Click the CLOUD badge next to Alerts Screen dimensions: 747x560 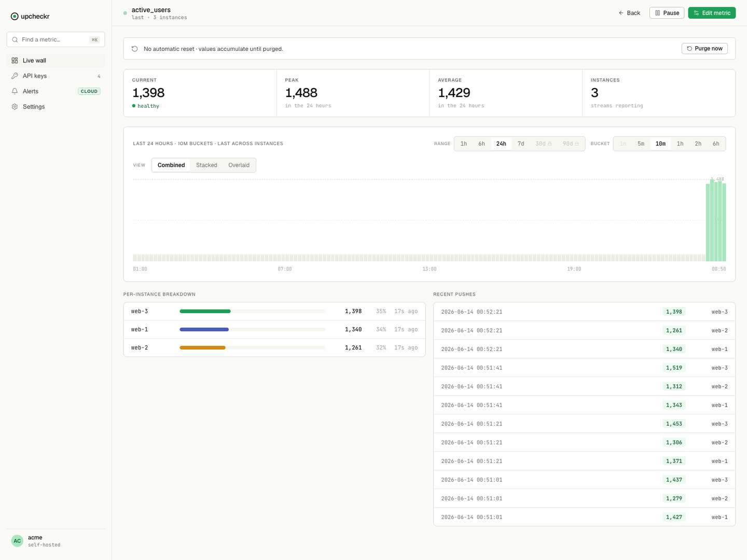tap(89, 91)
